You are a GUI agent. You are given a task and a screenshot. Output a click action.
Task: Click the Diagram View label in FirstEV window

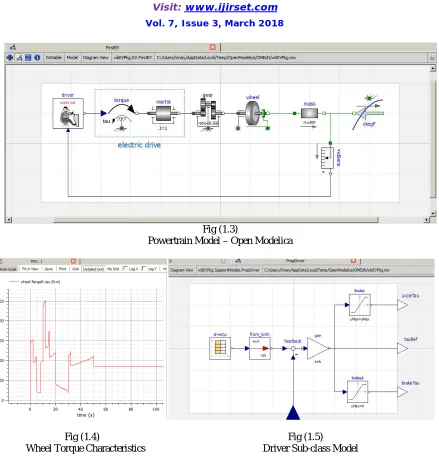[x=96, y=57]
